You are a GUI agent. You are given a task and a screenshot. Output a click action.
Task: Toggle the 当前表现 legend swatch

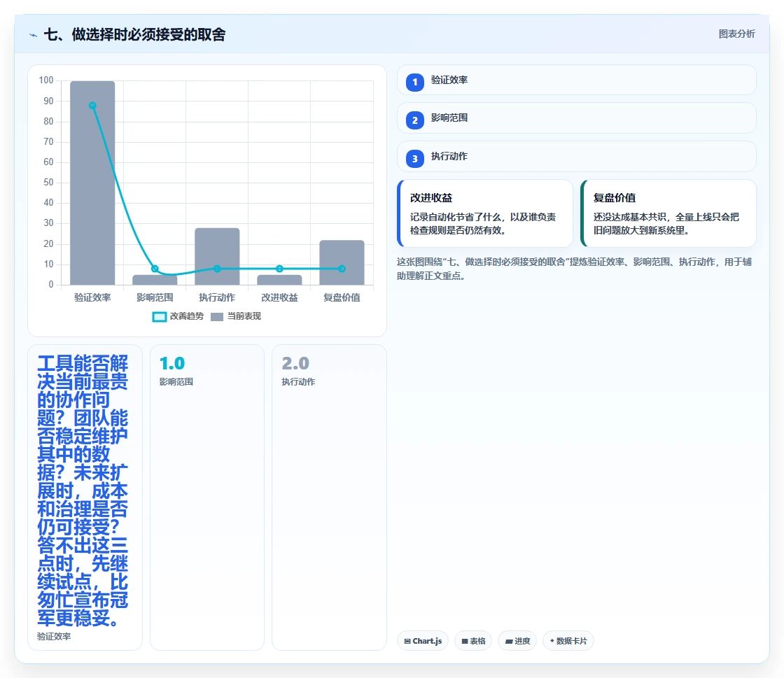[x=217, y=317]
